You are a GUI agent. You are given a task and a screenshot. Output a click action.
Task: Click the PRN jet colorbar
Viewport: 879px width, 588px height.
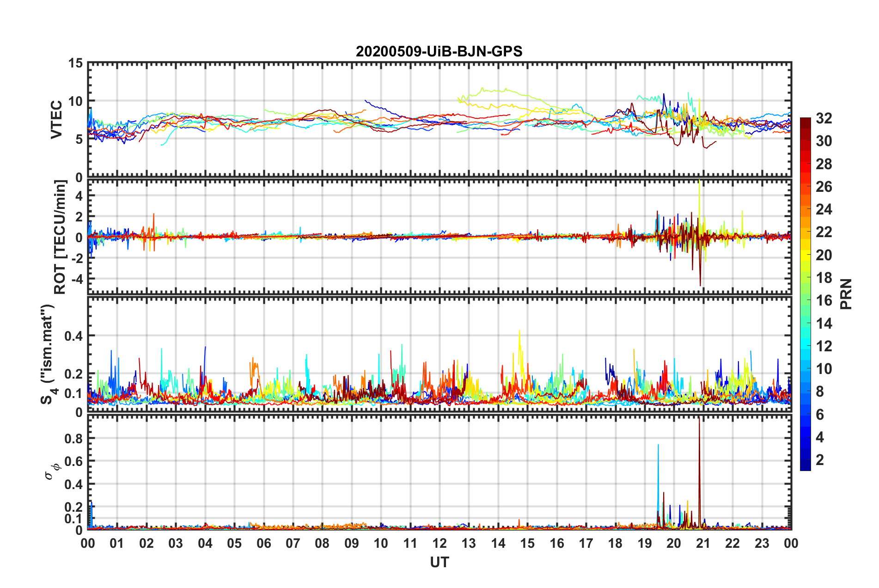806,294
